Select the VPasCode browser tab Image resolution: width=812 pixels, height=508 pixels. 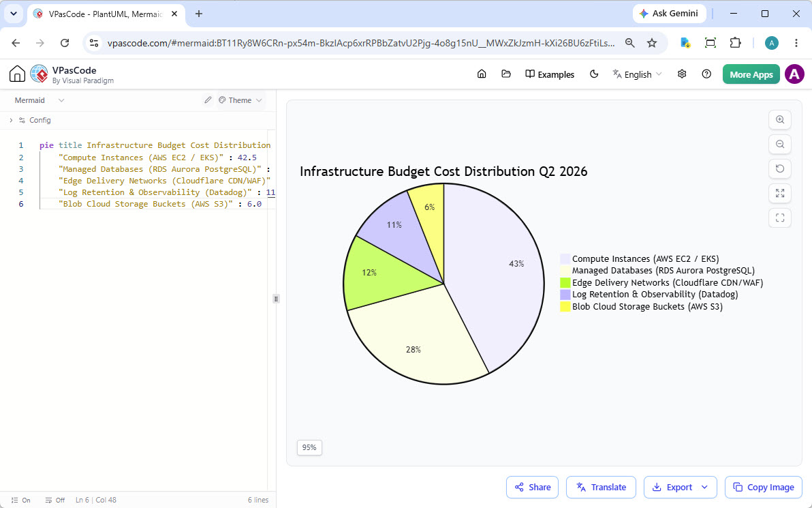click(105, 14)
